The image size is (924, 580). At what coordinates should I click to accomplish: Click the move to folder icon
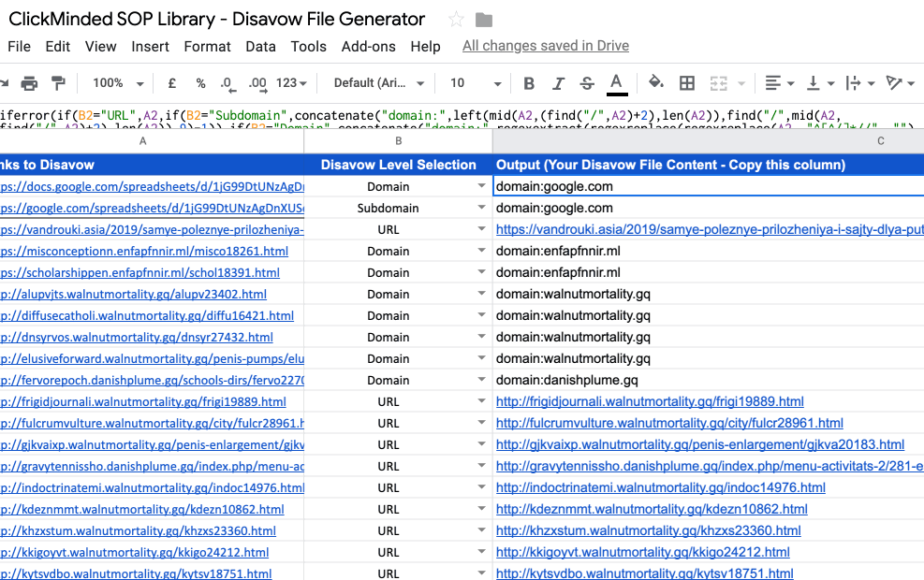coord(484,20)
